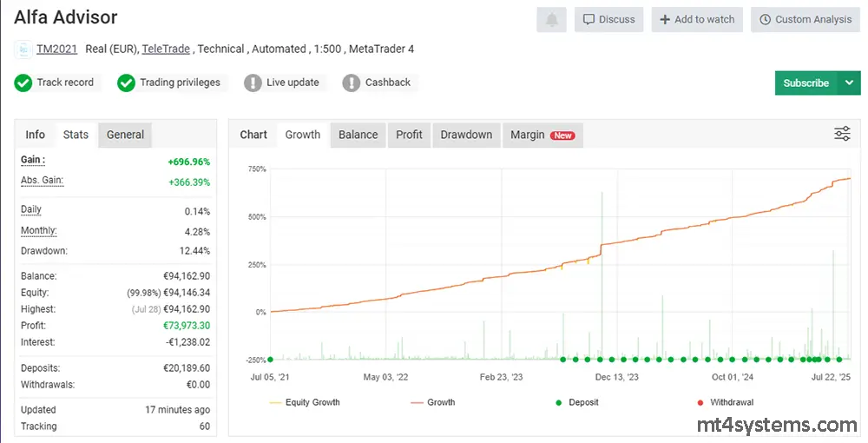Switch to the Drawdown chart tab
This screenshot has height=443, width=868.
tap(466, 135)
